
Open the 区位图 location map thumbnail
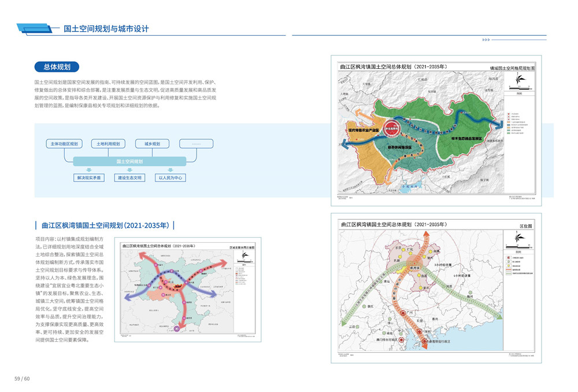[x=436, y=288]
